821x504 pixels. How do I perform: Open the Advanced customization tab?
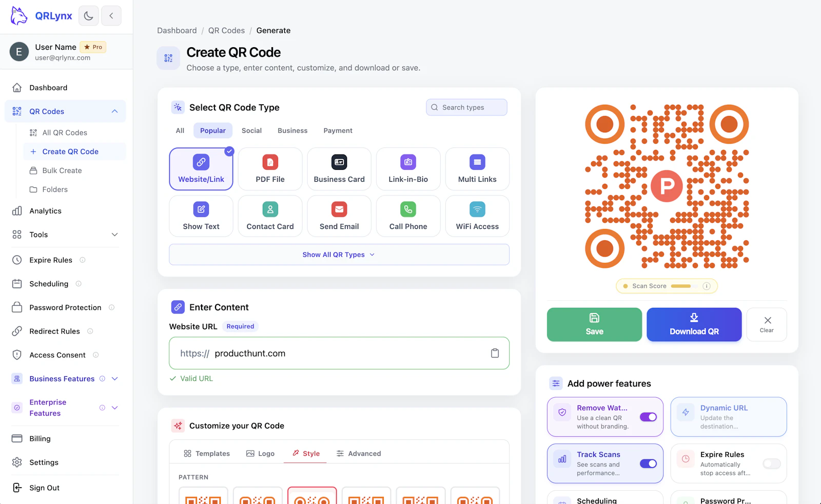359,454
